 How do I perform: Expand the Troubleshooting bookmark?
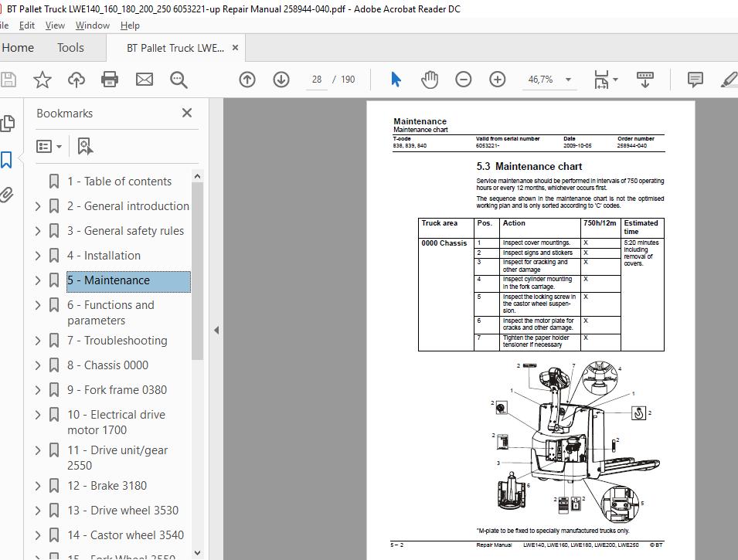(x=38, y=341)
